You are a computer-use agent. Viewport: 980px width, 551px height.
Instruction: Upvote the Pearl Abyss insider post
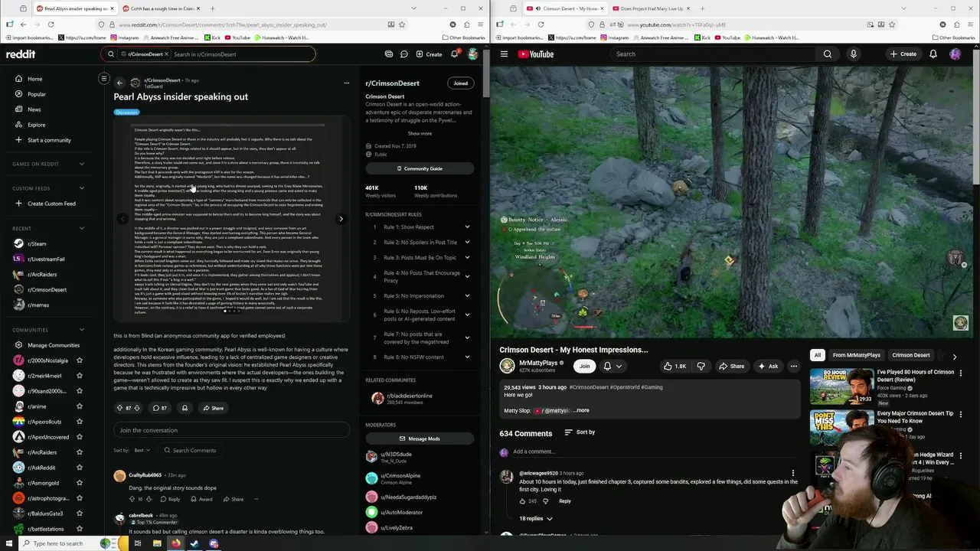point(119,408)
